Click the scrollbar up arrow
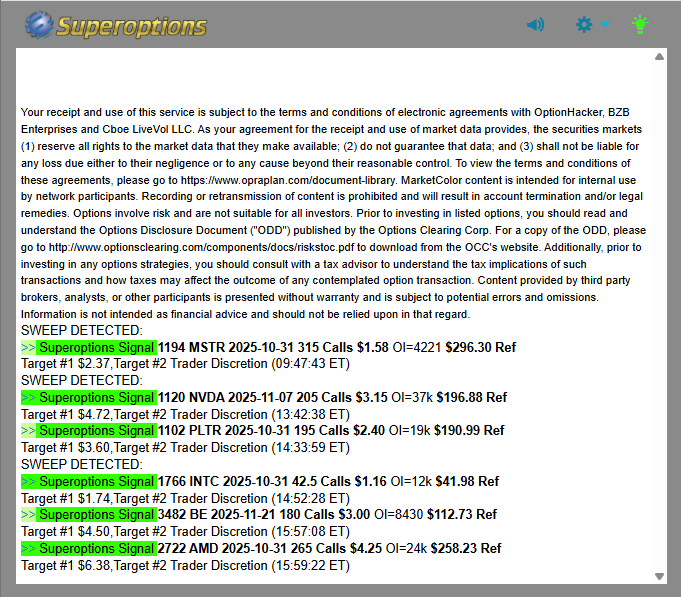This screenshot has height=597, width=681. pyautogui.click(x=659, y=57)
